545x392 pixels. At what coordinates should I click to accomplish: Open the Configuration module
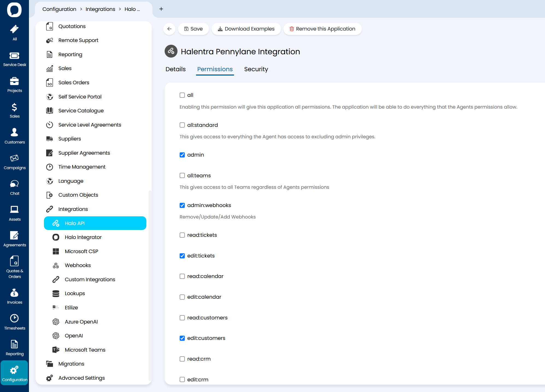[x=14, y=373]
